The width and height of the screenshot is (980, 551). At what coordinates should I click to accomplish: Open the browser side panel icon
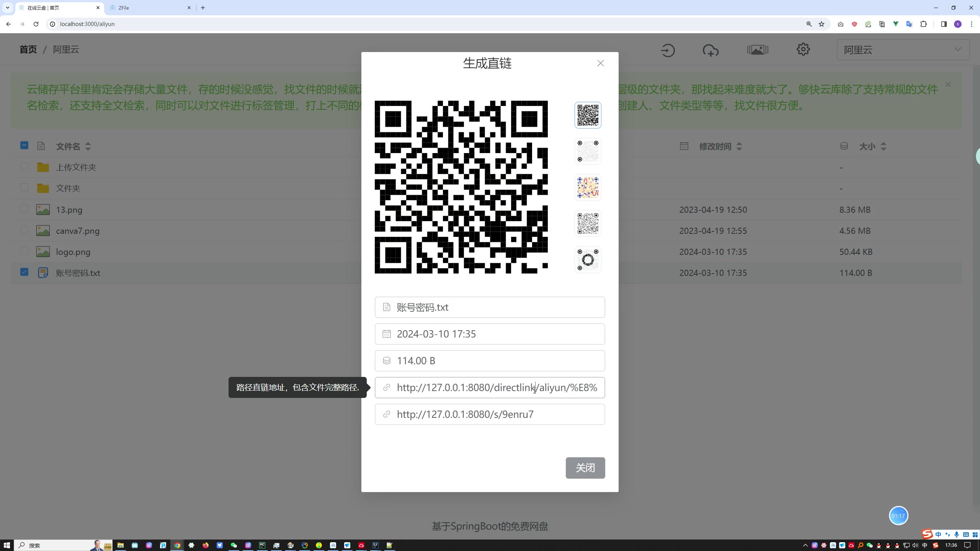coord(944,24)
